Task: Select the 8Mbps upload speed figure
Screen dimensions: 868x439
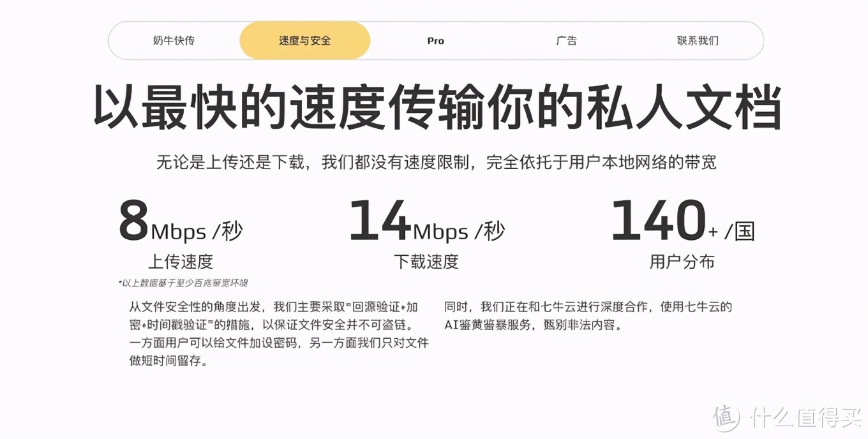Action: (182, 223)
